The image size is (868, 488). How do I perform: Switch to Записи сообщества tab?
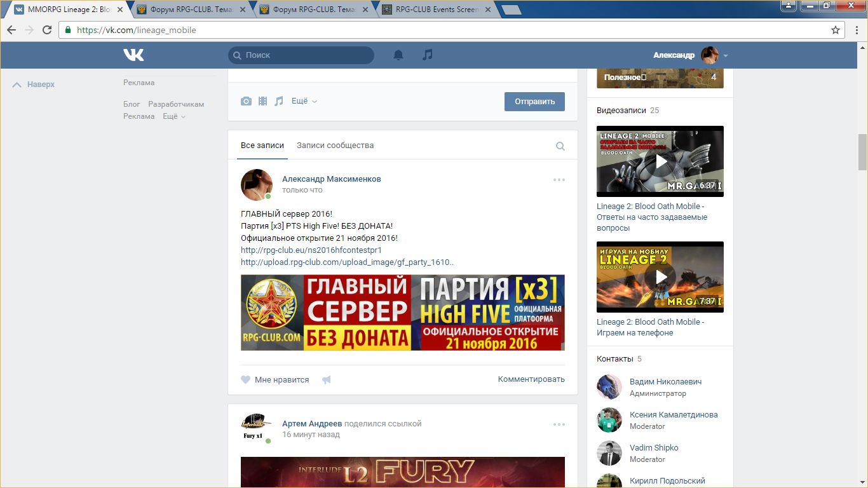click(x=335, y=146)
